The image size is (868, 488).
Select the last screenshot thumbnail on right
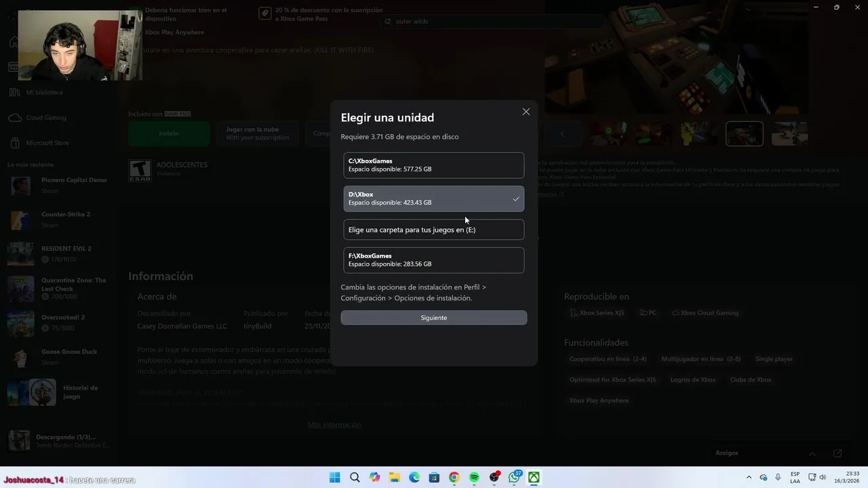pos(790,134)
